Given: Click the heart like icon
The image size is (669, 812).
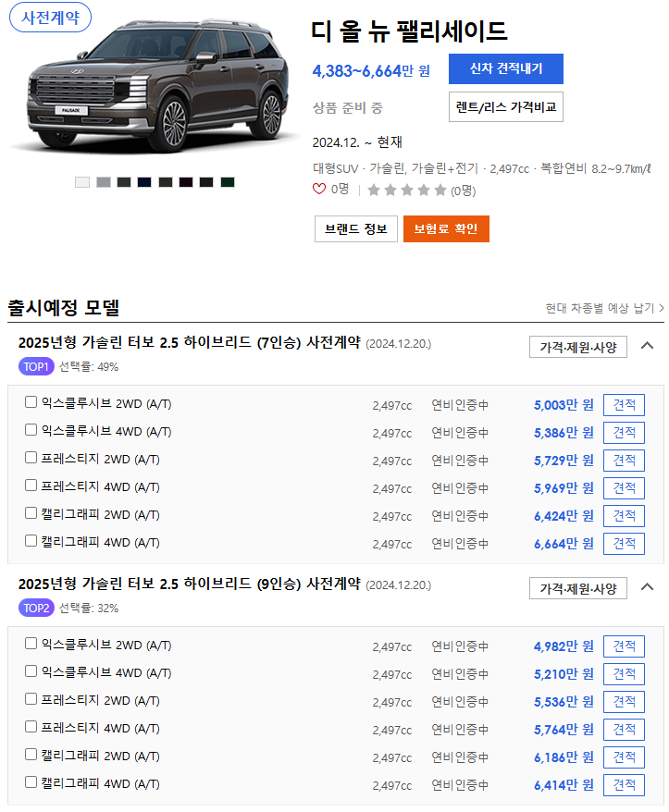Looking at the screenshot, I should (319, 190).
